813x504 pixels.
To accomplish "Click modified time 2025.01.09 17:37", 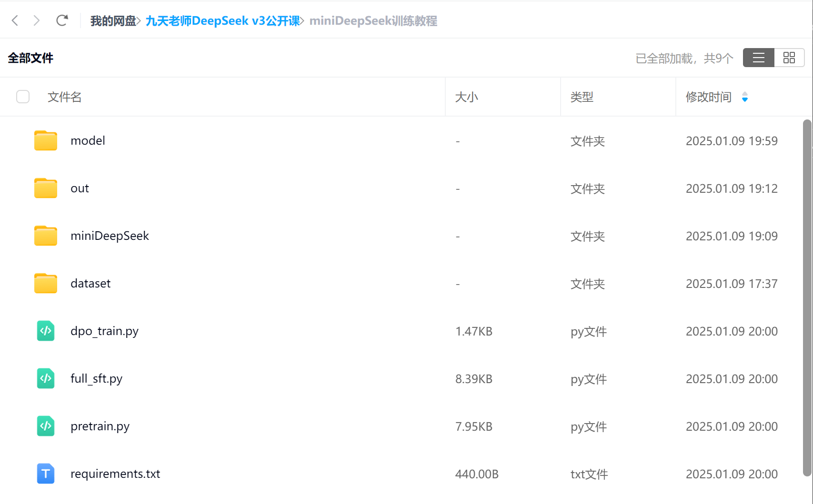I will pyautogui.click(x=732, y=284).
